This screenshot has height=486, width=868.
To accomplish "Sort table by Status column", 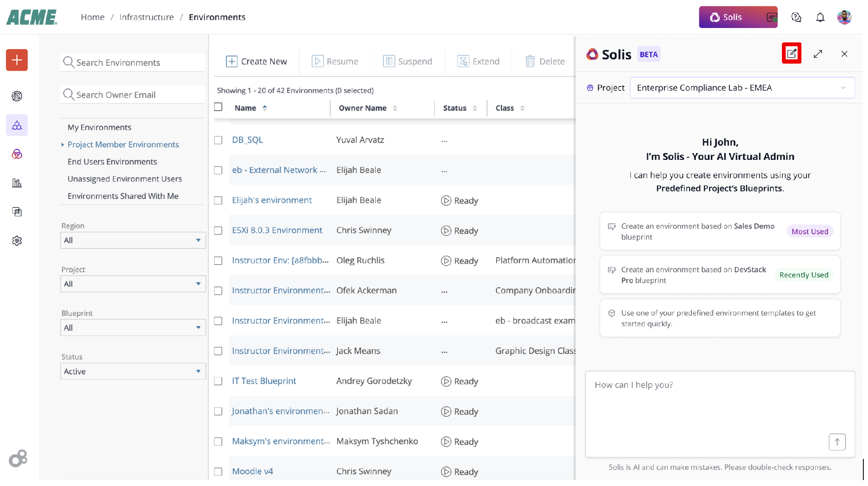I will click(x=475, y=108).
